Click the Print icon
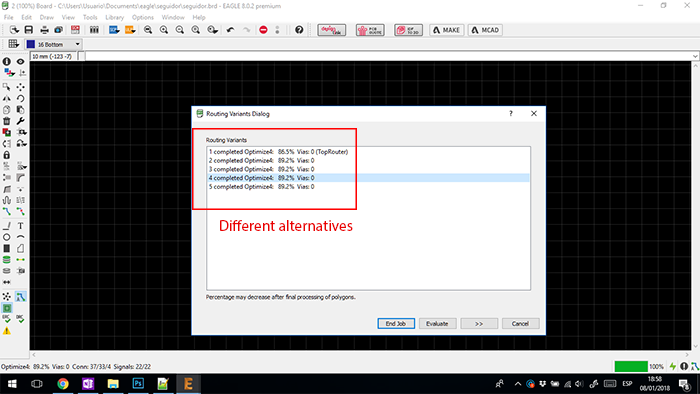 tap(44, 30)
